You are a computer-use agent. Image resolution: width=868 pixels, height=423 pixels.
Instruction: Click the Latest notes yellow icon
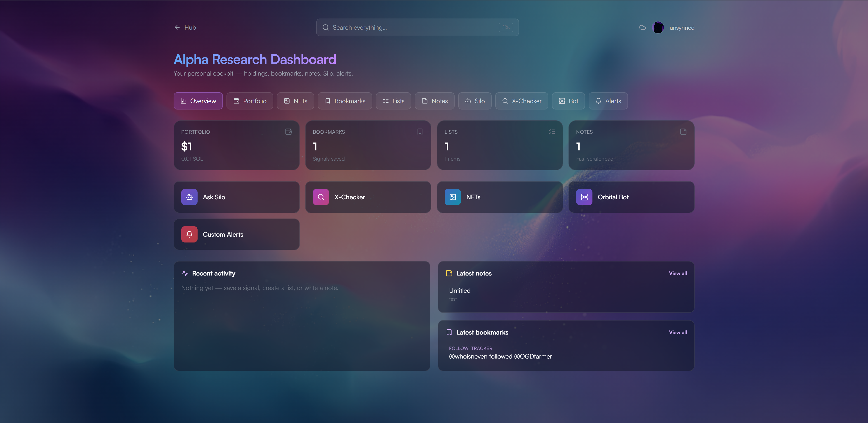click(x=449, y=273)
